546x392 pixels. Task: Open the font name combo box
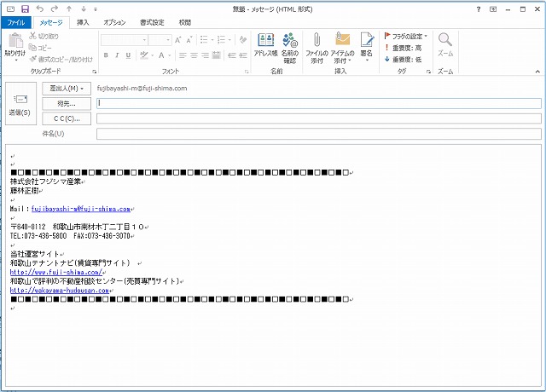[129, 39]
